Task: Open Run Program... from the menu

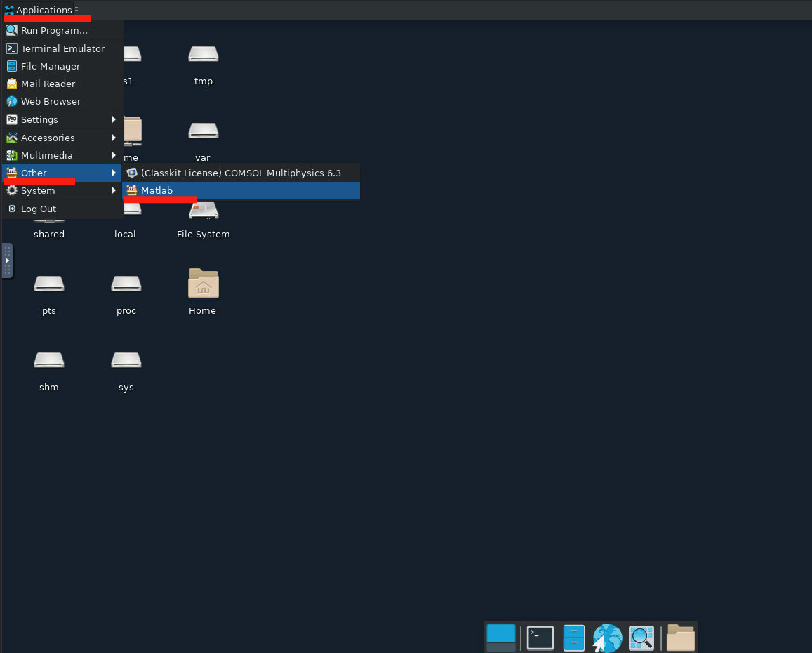Action: pyautogui.click(x=62, y=31)
